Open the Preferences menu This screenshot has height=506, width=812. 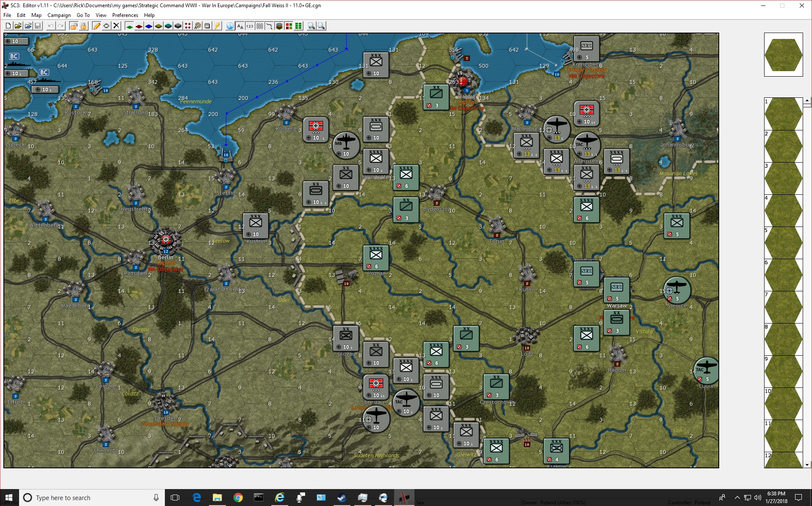tap(125, 15)
